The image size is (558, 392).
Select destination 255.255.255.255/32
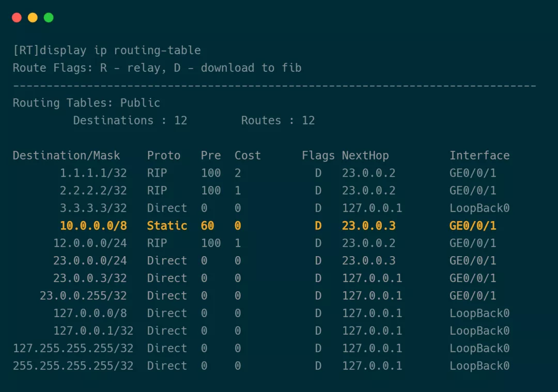click(x=73, y=366)
